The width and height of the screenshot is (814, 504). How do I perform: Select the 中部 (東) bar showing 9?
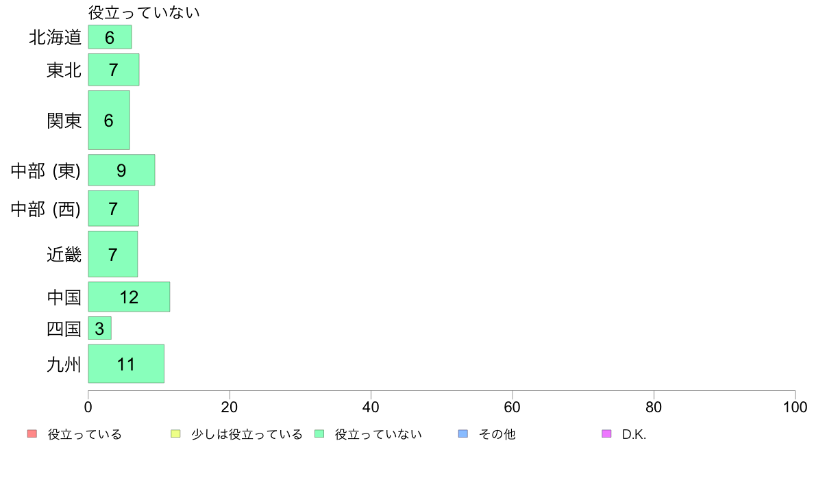tap(121, 170)
